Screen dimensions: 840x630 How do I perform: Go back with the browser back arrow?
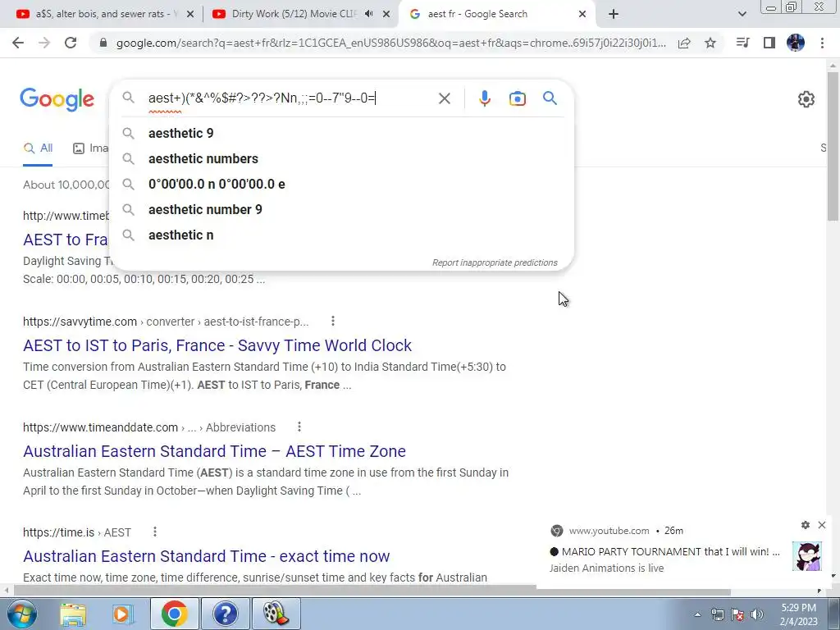point(18,43)
